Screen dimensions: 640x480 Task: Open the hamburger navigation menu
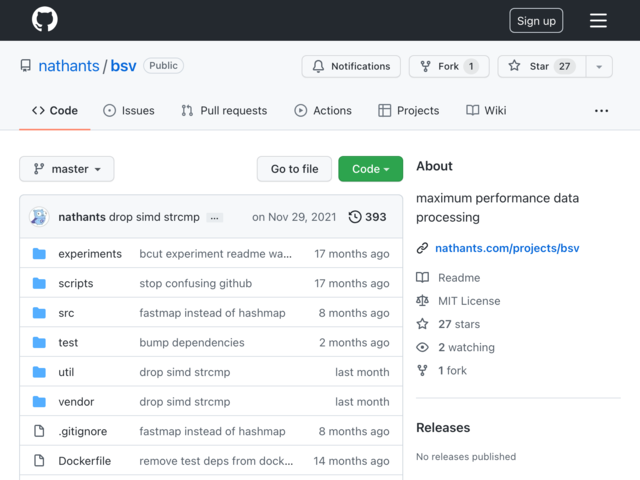(x=598, y=21)
